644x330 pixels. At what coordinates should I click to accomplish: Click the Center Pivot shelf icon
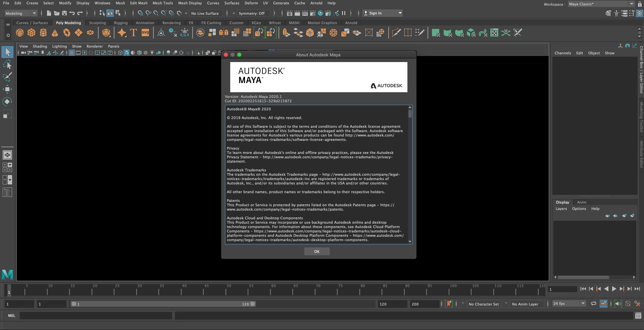161,33
